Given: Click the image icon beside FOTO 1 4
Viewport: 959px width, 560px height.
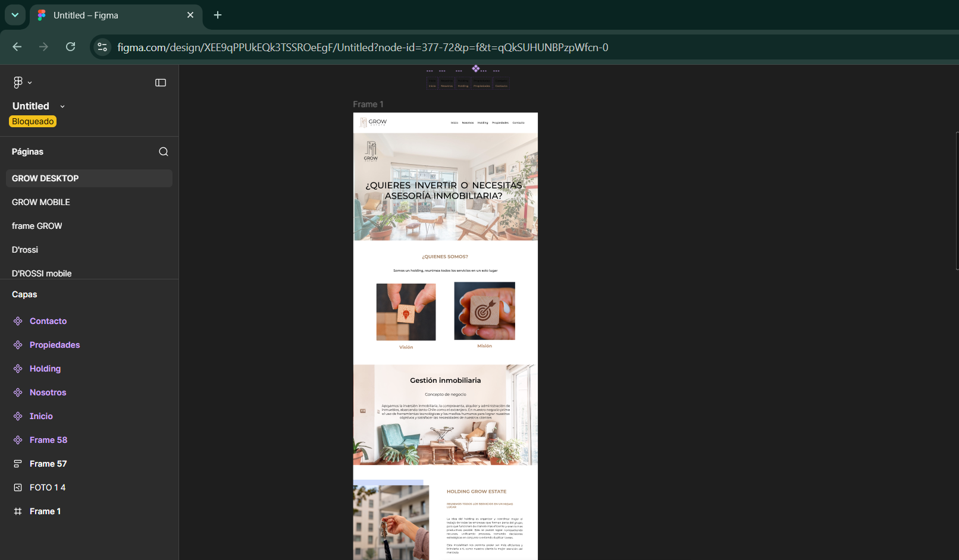Looking at the screenshot, I should pos(18,487).
